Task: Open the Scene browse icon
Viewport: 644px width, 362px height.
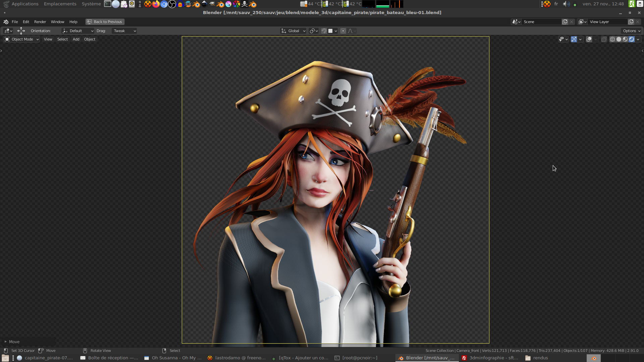Action: point(516,22)
